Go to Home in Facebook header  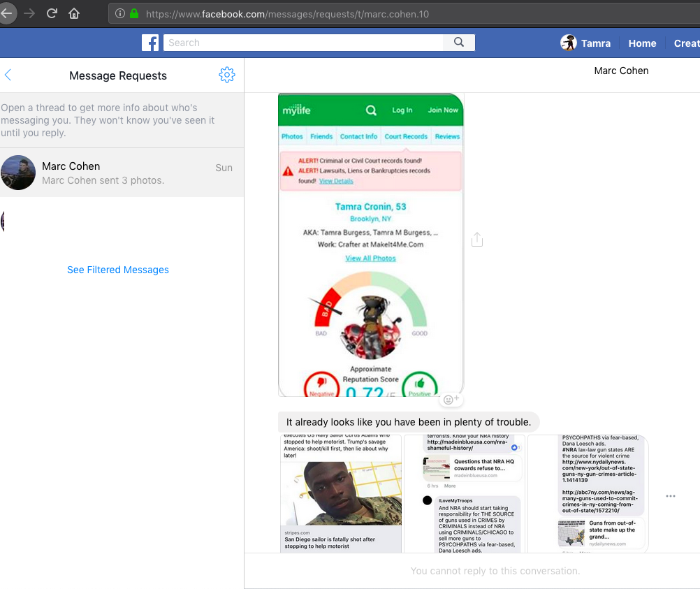(x=642, y=43)
